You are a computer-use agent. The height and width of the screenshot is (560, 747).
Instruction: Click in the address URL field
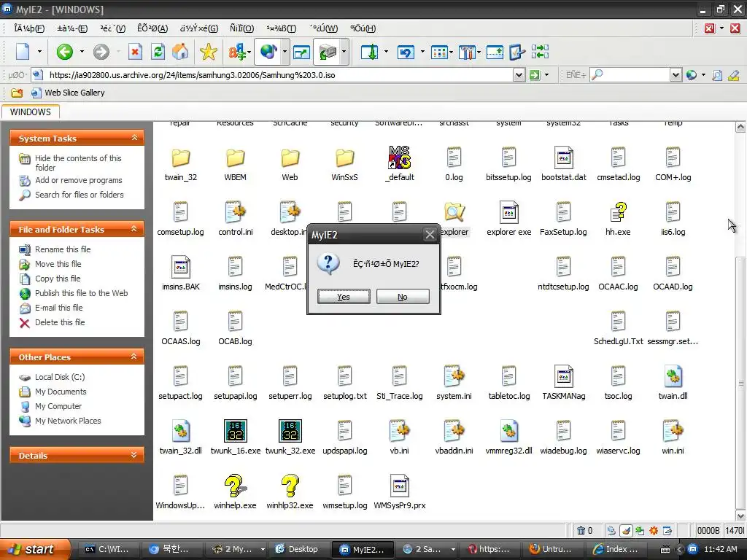click(x=279, y=75)
